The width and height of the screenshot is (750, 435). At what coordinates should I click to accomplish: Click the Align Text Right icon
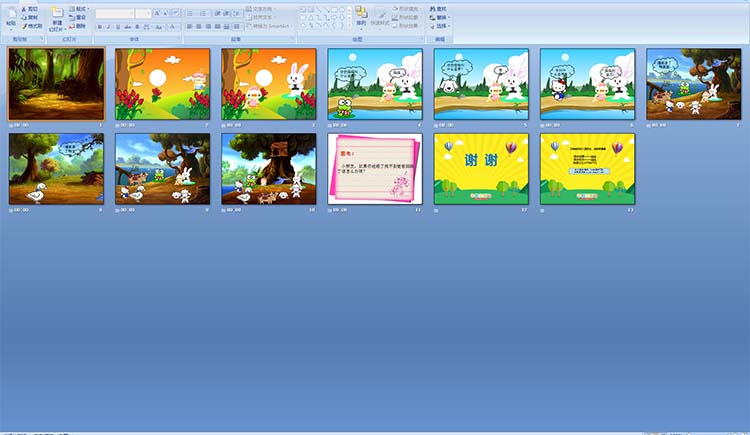tap(208, 26)
